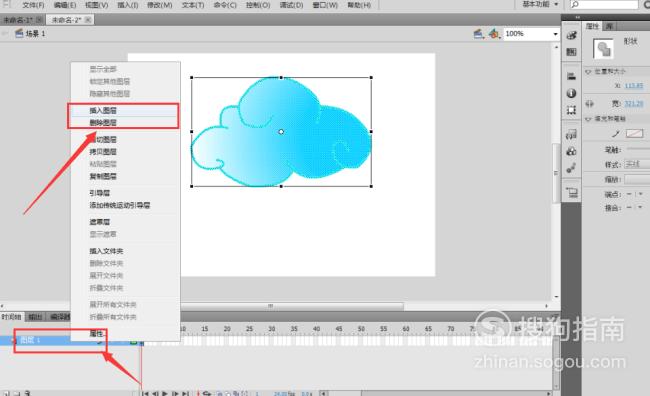
Task: Open the 插入(I) menu
Action: click(128, 5)
